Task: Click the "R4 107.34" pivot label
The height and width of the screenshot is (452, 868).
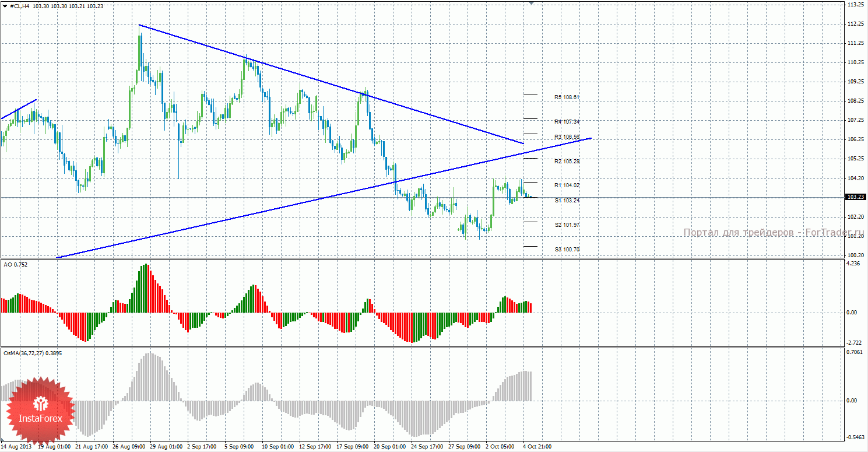Action: 567,121
